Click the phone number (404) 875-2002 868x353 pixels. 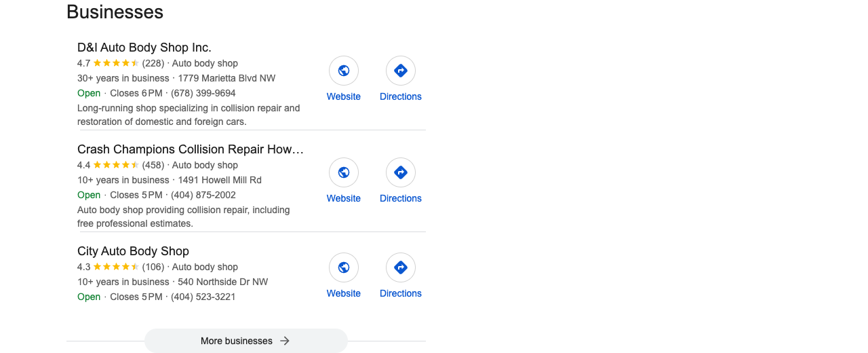(x=203, y=195)
